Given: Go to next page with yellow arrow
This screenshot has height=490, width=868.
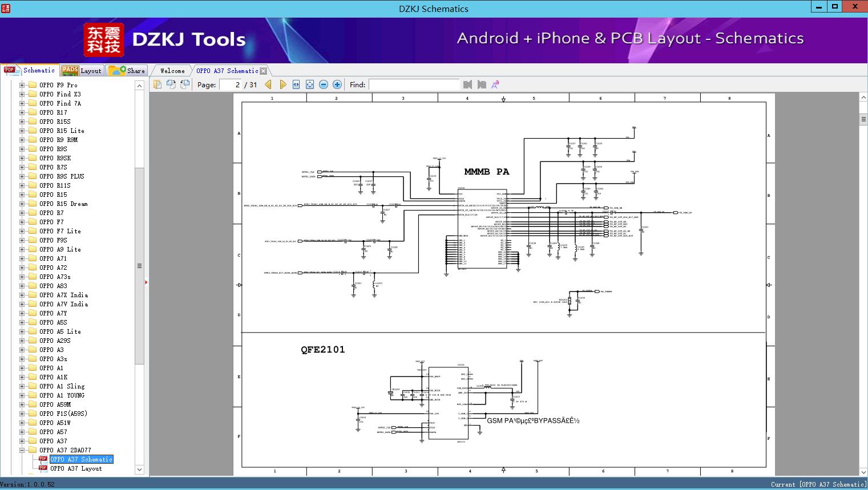Looking at the screenshot, I should (x=283, y=84).
